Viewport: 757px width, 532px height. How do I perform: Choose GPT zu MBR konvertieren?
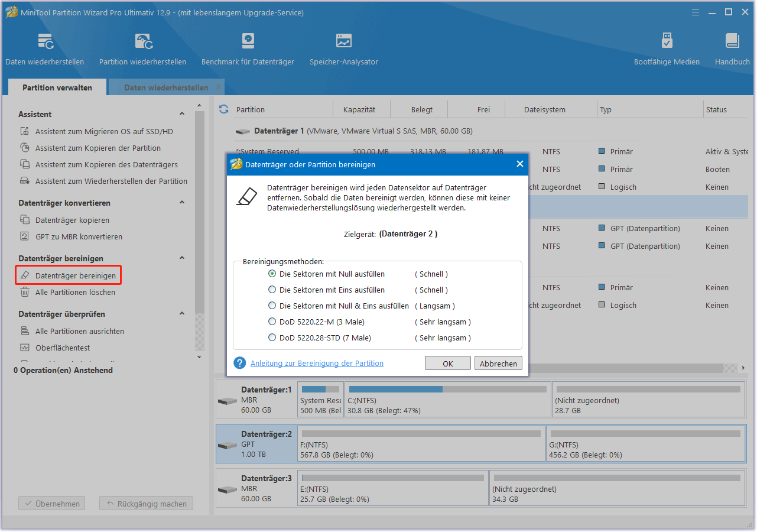[79, 237]
